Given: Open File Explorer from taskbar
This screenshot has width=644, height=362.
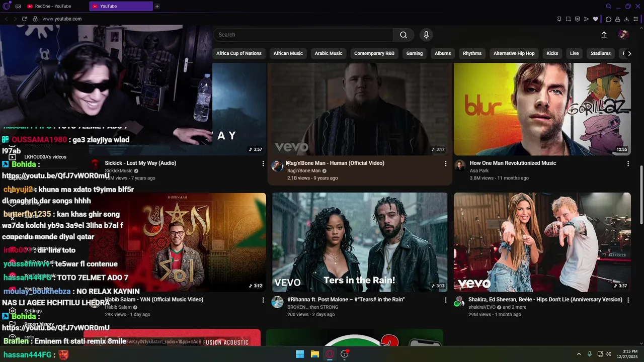Looking at the screenshot, I should pos(315,354).
